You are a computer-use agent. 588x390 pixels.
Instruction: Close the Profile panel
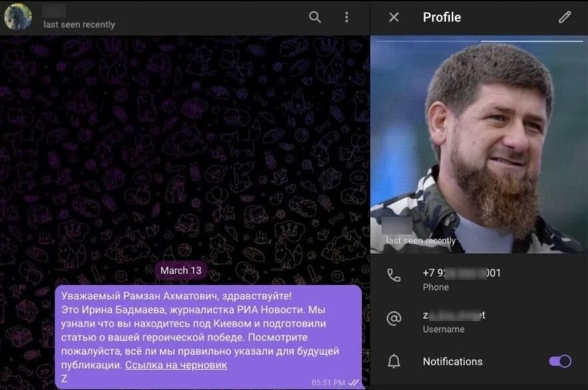tap(393, 17)
